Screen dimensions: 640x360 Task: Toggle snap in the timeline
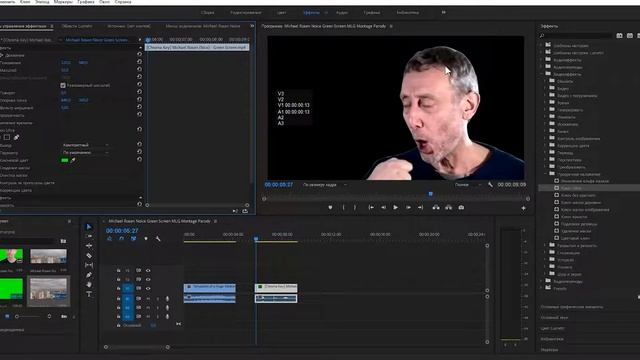121,238
